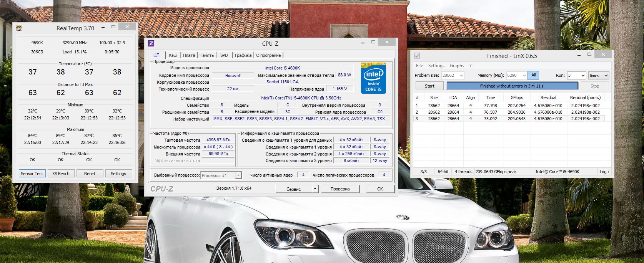
Task: Click the 22 нм technology field in CPU-Z
Action: [x=233, y=89]
